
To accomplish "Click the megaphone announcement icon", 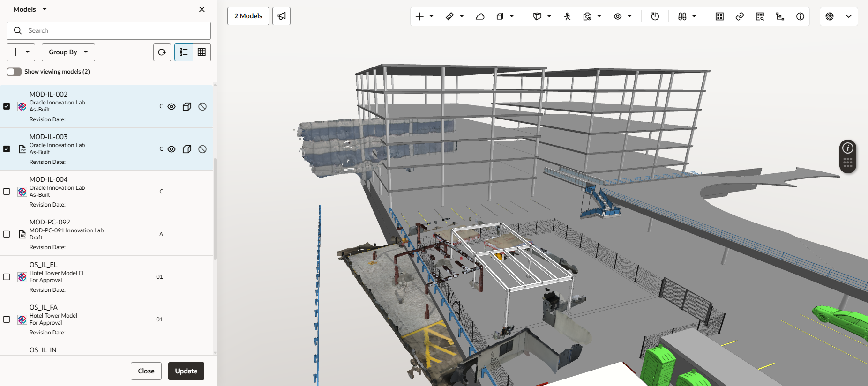I will click(281, 16).
